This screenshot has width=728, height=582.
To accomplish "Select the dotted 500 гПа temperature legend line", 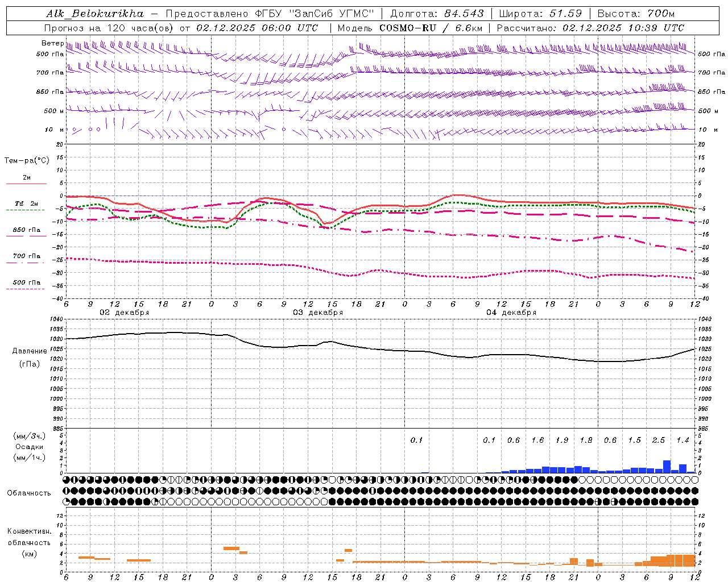I will (25, 289).
